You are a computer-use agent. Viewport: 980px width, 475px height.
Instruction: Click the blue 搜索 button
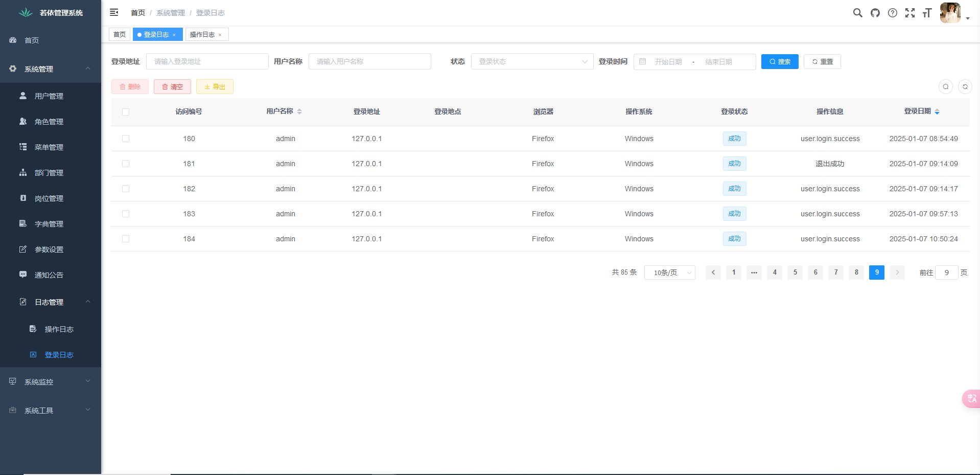pos(780,61)
